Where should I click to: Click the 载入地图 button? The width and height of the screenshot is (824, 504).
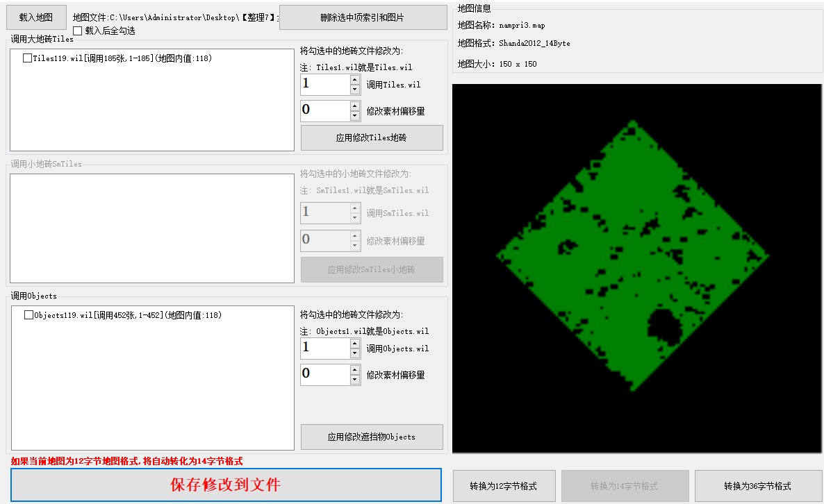pos(35,17)
